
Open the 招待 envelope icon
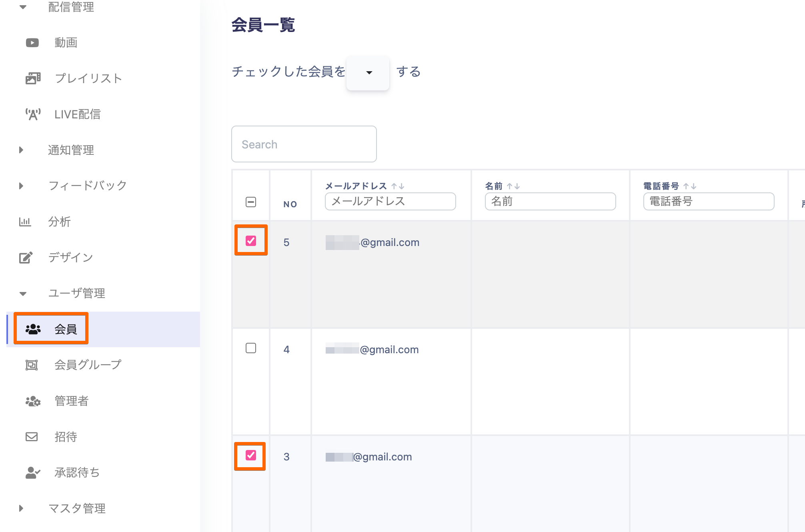(x=32, y=436)
